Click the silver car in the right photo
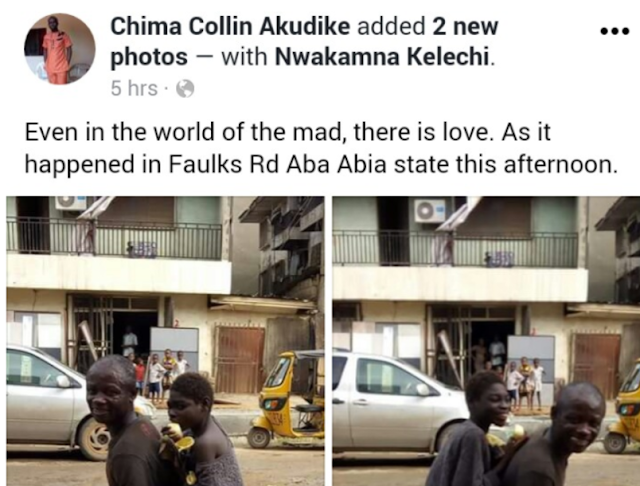 point(398,400)
